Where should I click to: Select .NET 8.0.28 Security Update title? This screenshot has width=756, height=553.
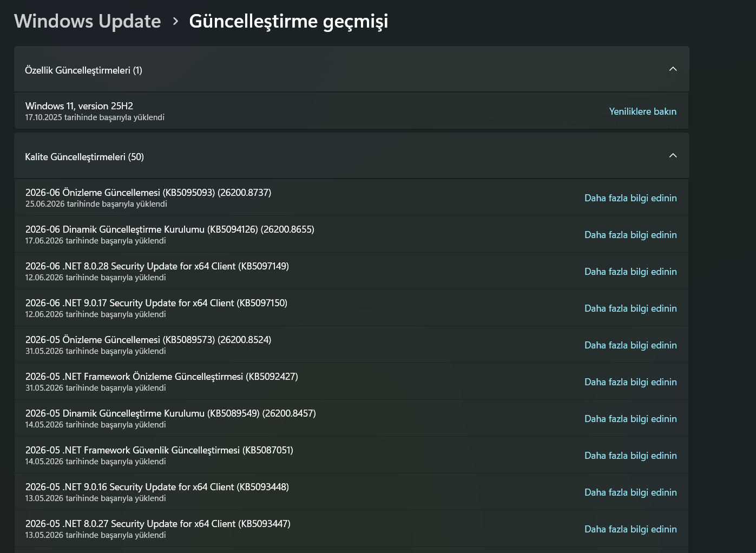click(157, 266)
